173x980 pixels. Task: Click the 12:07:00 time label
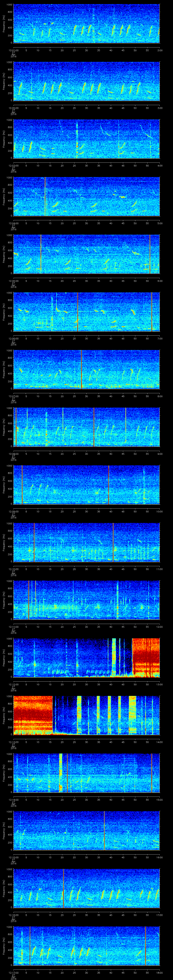(x=14, y=396)
